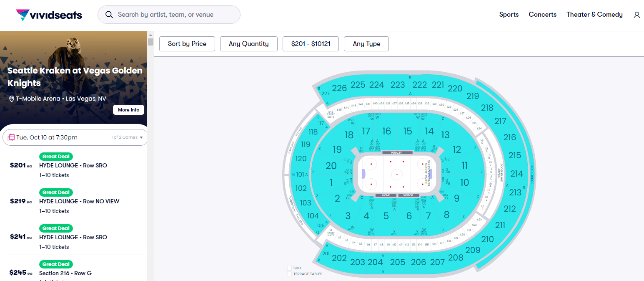Screen dimensions: 644x281
Task: Click the More Info button
Action: [128, 110]
